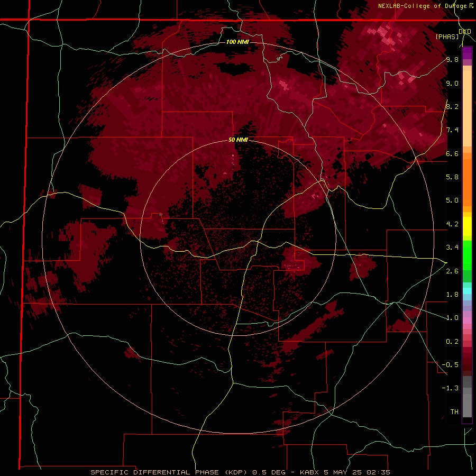The image size is (476, 476).
Task: Pick the light peach segment of the color bar
Action: (467, 108)
